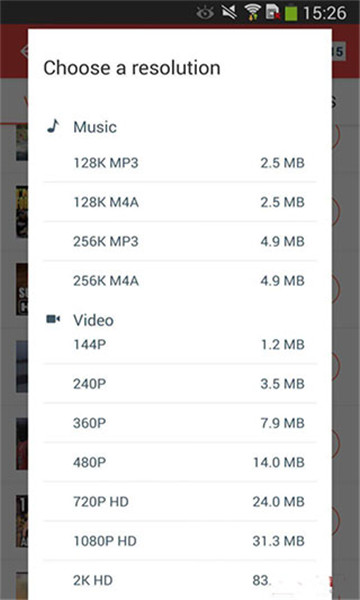The height and width of the screenshot is (600, 360).
Task: Pick the 144P video resolution
Action: (180, 345)
